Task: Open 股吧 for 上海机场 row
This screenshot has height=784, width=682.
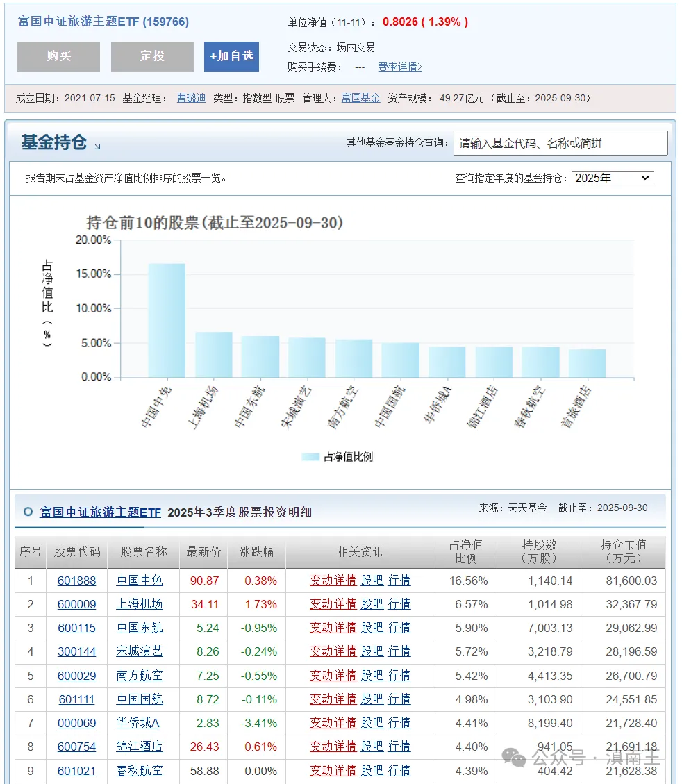Action: click(x=372, y=604)
